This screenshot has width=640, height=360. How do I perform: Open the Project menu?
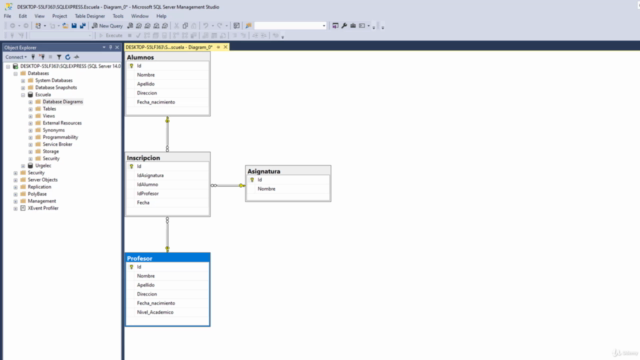(x=59, y=16)
